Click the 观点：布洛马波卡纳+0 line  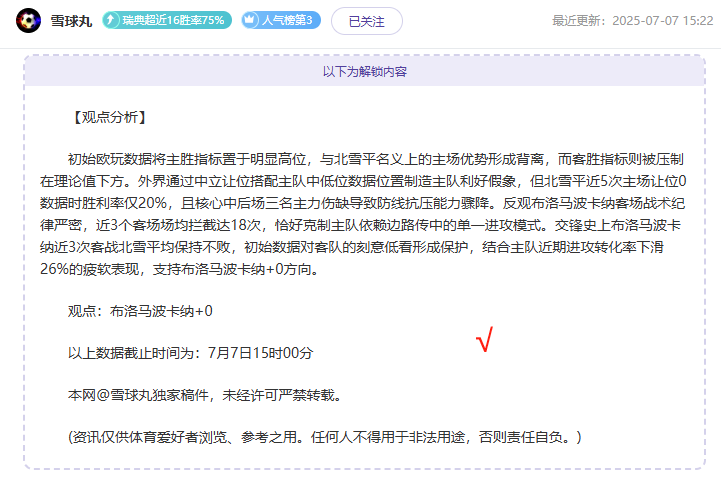click(140, 311)
